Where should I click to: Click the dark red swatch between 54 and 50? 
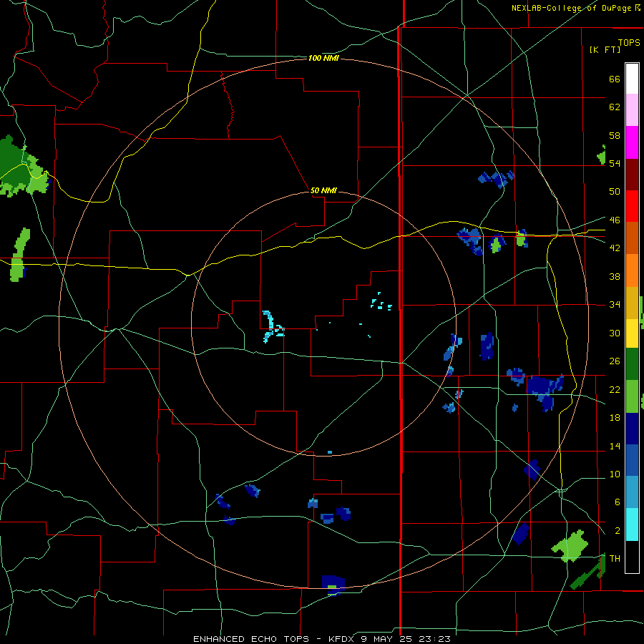(632, 175)
